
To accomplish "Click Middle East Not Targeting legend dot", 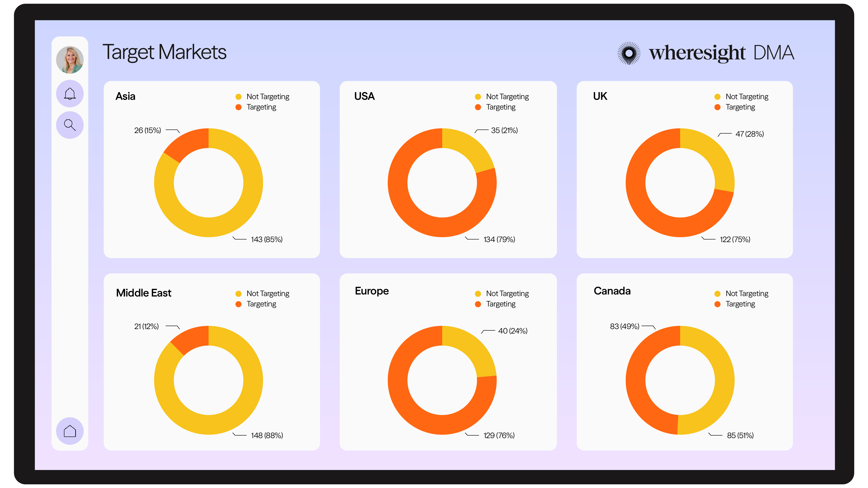I will 239,294.
